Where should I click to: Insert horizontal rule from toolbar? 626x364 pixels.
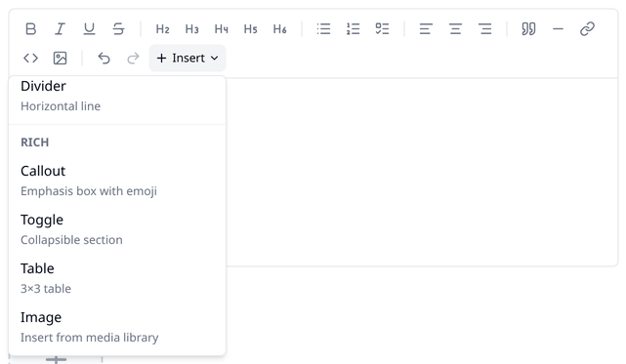point(559,28)
